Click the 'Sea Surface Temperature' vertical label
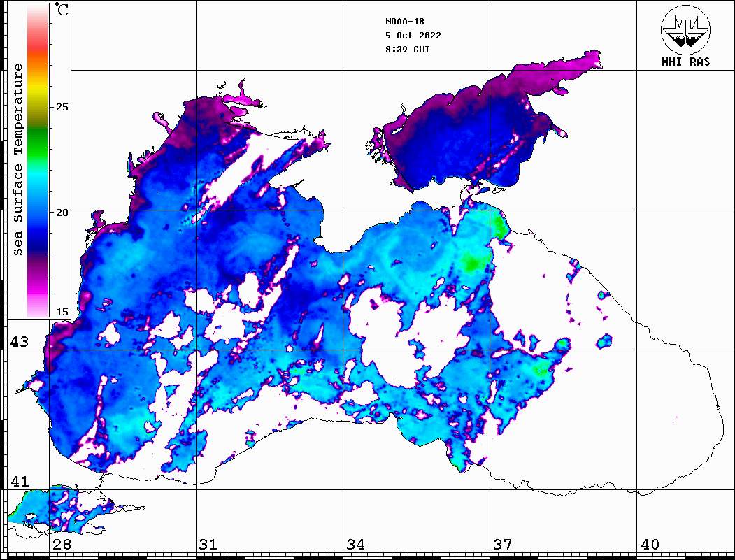 [x=17, y=160]
